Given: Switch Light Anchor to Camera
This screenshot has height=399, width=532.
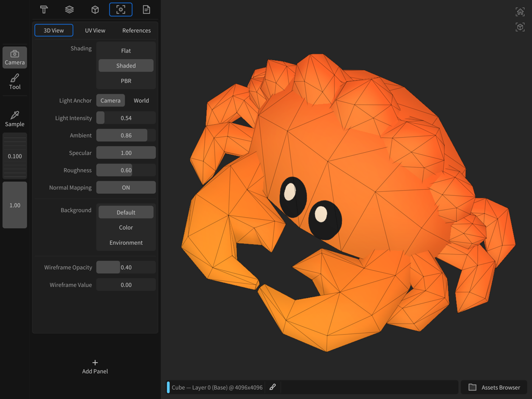Looking at the screenshot, I should (x=110, y=100).
